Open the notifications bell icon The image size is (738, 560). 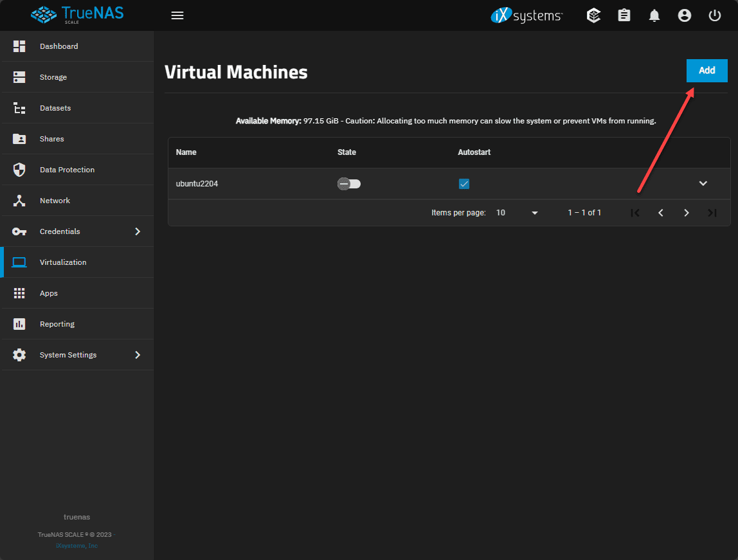pos(654,15)
